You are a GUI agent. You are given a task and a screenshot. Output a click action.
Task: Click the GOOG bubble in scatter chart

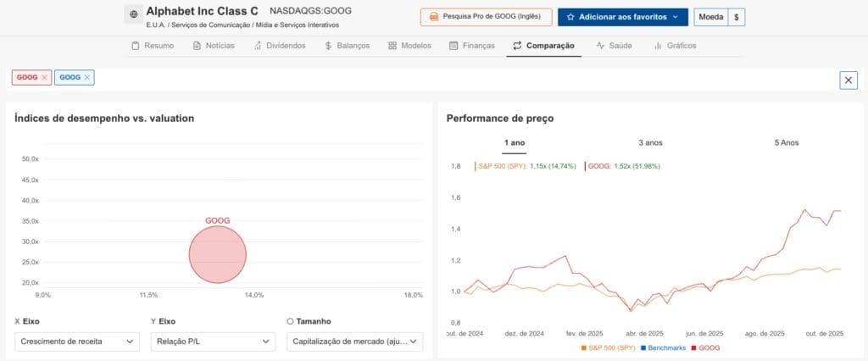pos(218,255)
